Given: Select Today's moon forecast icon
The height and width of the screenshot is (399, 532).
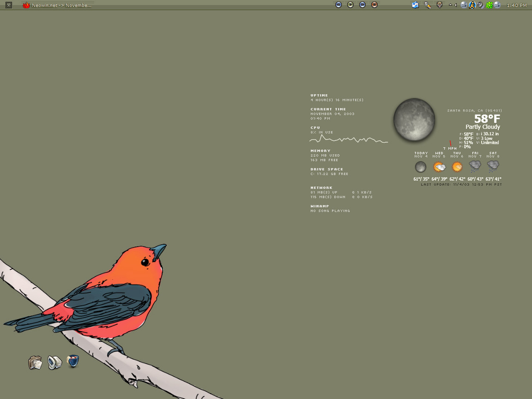Looking at the screenshot, I should coord(421,167).
